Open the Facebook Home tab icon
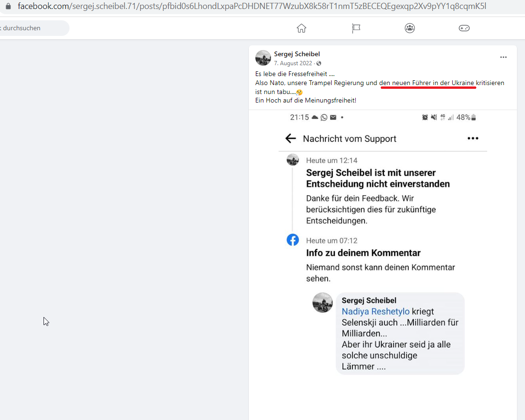The height and width of the screenshot is (420, 525). tap(301, 28)
